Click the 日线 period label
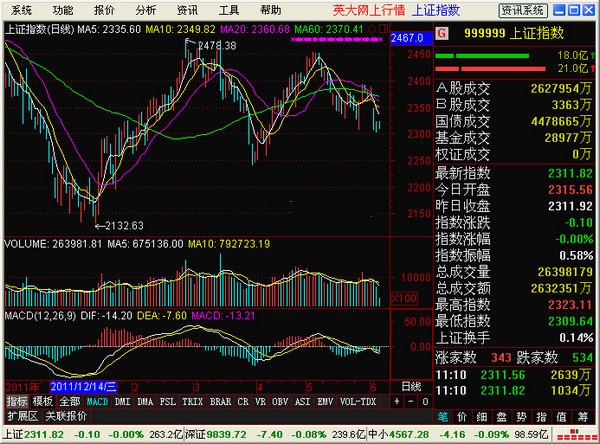This screenshot has width=600, height=444. (411, 386)
